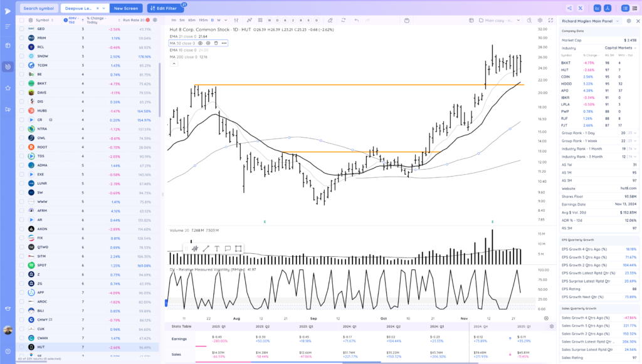Image resolution: width=642 pixels, height=364 pixels.
Task: Expand the Deepvue screen preset dropdown
Action: click(104, 8)
